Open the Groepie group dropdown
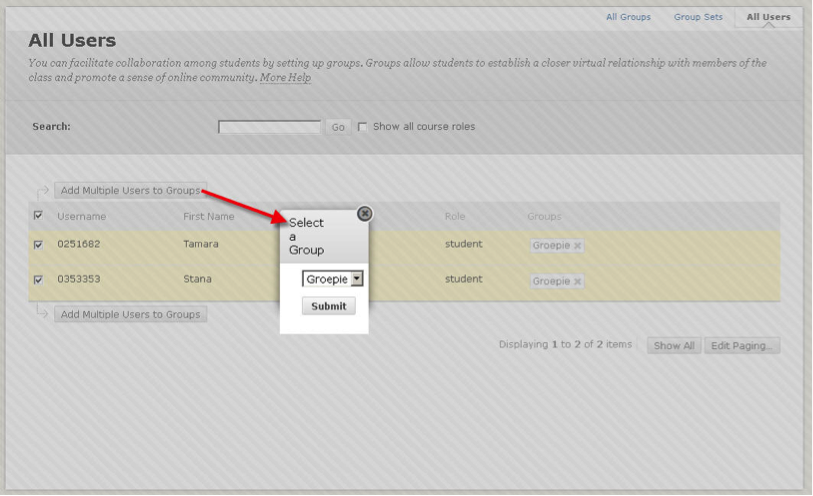Viewport: 813px width, 496px height. tap(333, 279)
